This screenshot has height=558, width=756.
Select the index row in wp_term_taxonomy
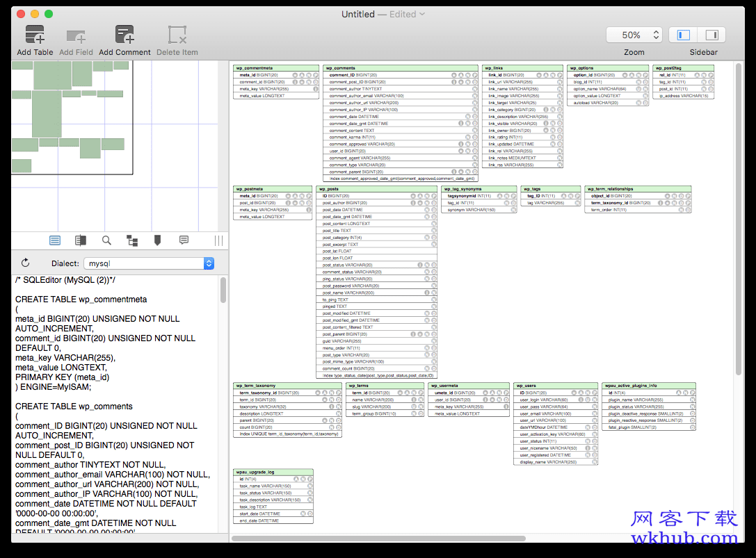click(x=288, y=434)
